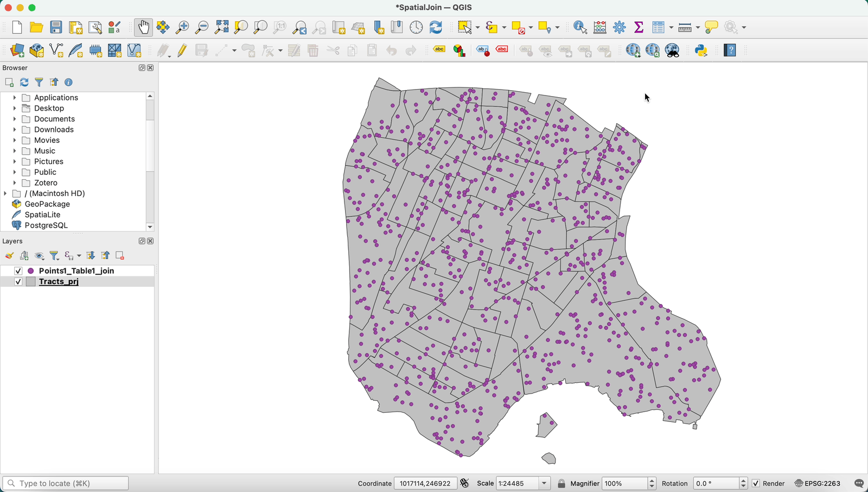Select PostgreSQL in the Browser
Image resolution: width=868 pixels, height=492 pixels.
pyautogui.click(x=46, y=225)
